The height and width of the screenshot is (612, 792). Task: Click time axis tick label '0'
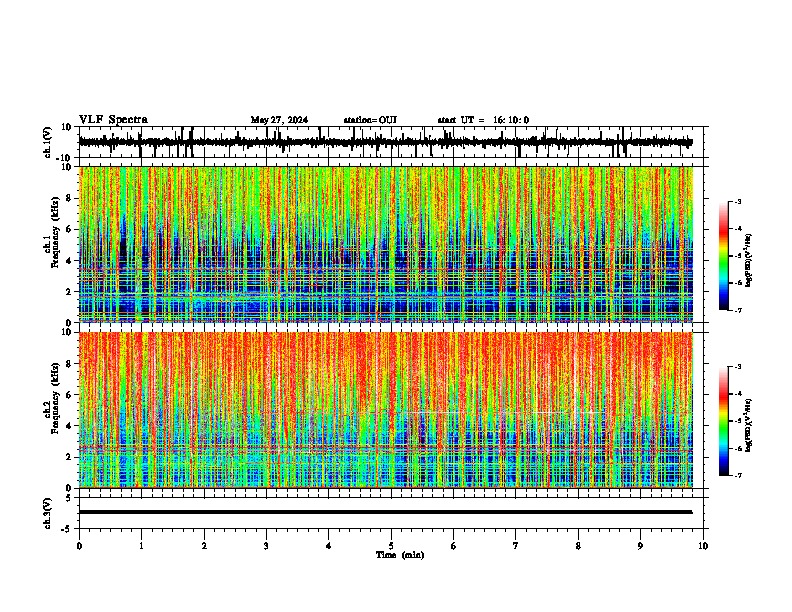click(x=79, y=546)
